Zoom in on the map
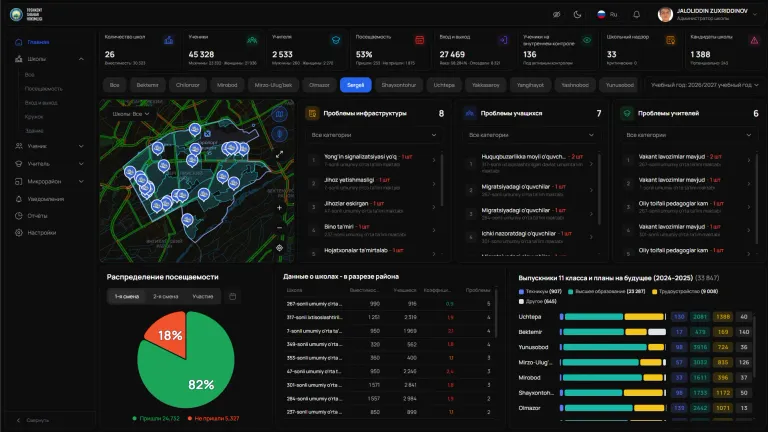 pos(279,208)
